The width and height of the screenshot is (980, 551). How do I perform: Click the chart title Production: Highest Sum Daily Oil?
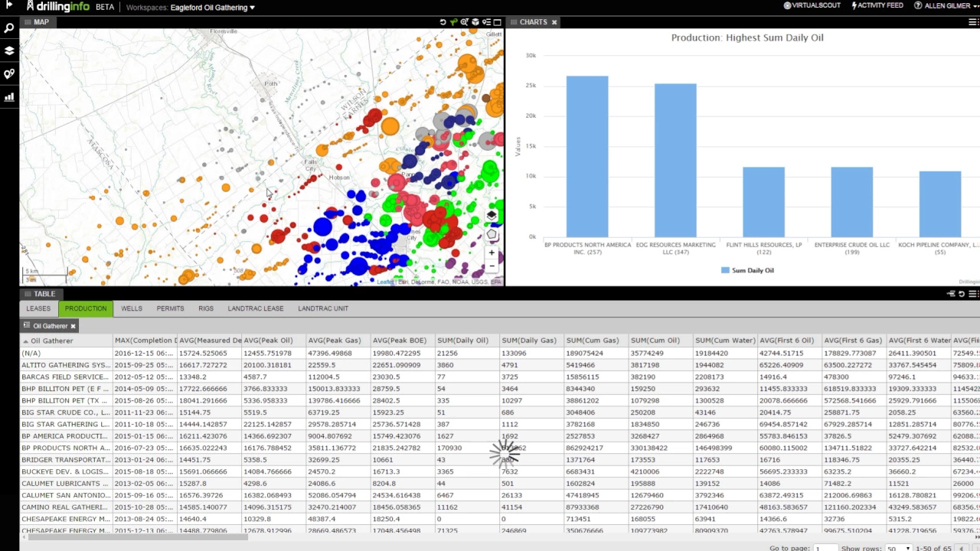747,37
